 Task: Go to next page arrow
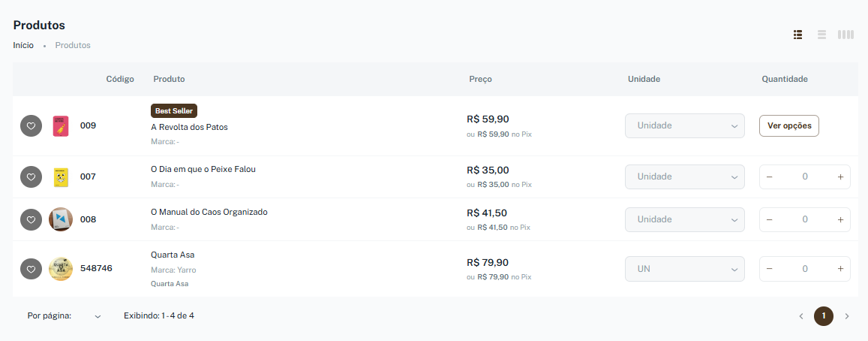tap(847, 316)
